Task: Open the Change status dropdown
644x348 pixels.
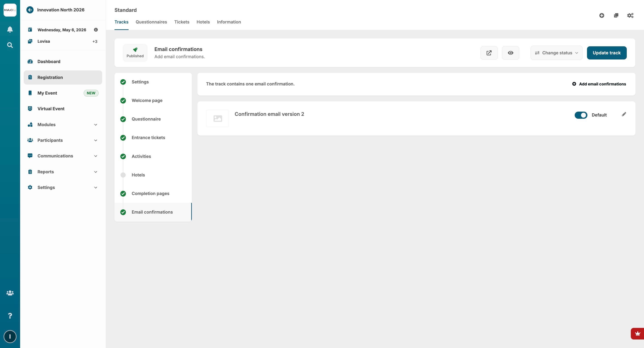Action: [x=556, y=53]
